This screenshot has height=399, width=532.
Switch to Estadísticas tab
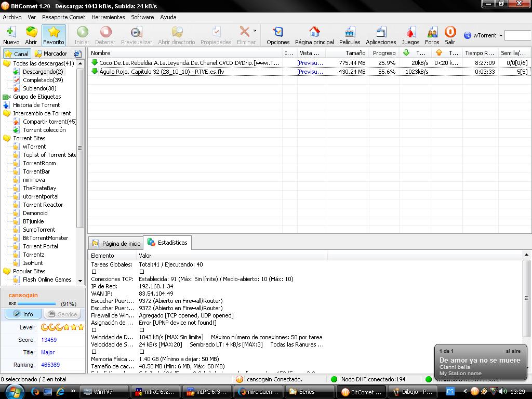[167, 243]
